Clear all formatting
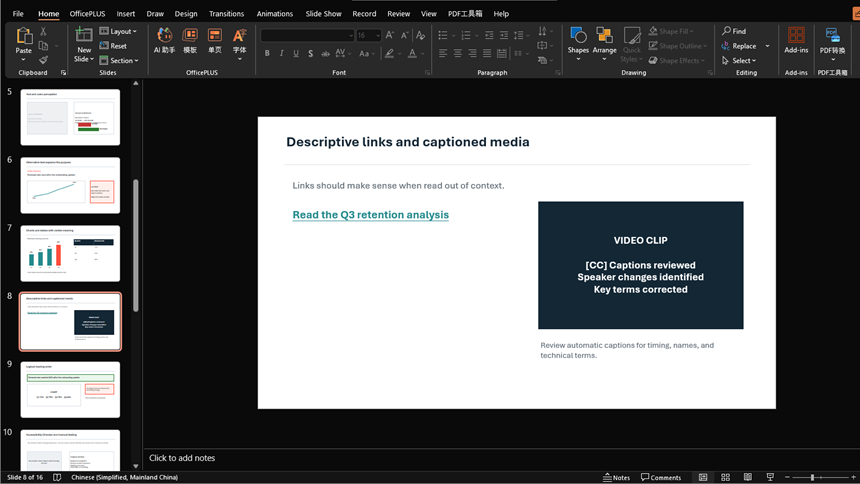This screenshot has width=860, height=484. [421, 35]
